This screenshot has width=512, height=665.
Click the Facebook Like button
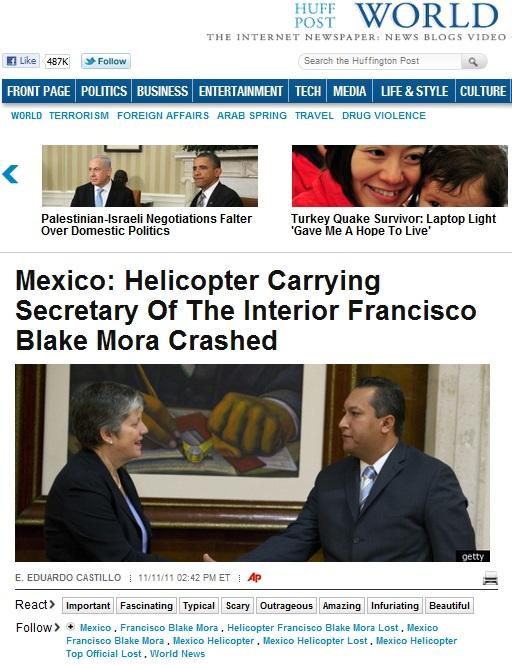[21, 61]
